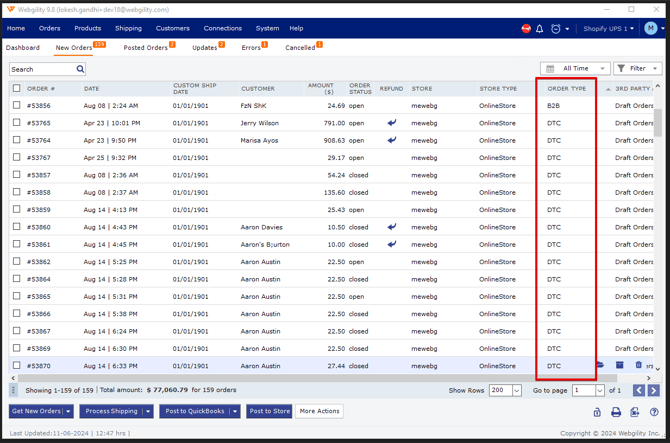Click the help question mark icon

pyautogui.click(x=654, y=412)
